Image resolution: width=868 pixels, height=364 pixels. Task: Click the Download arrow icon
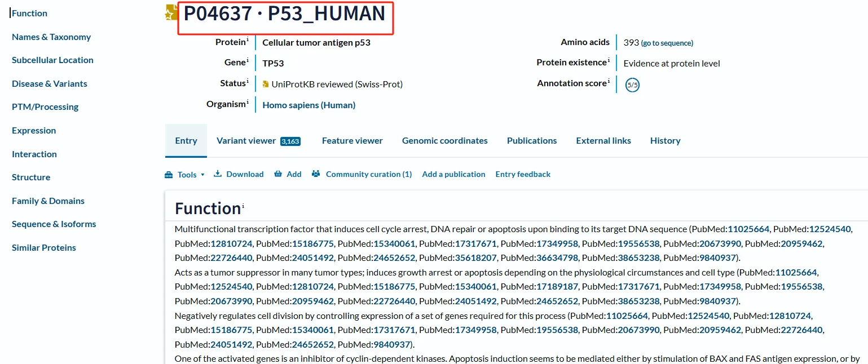click(218, 174)
